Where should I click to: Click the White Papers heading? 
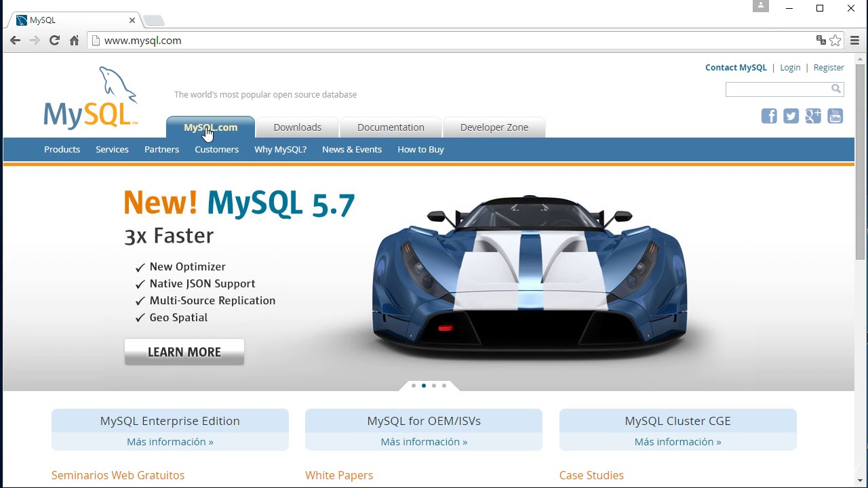(339, 475)
